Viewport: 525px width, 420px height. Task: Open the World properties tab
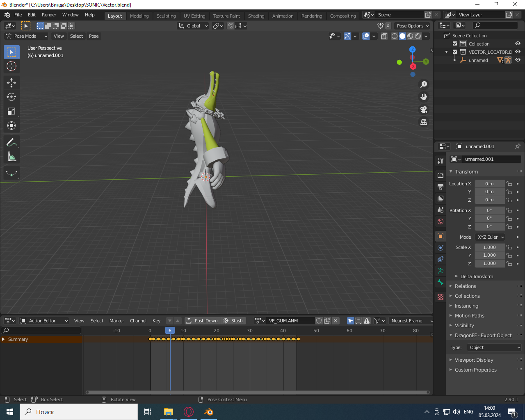pyautogui.click(x=441, y=221)
